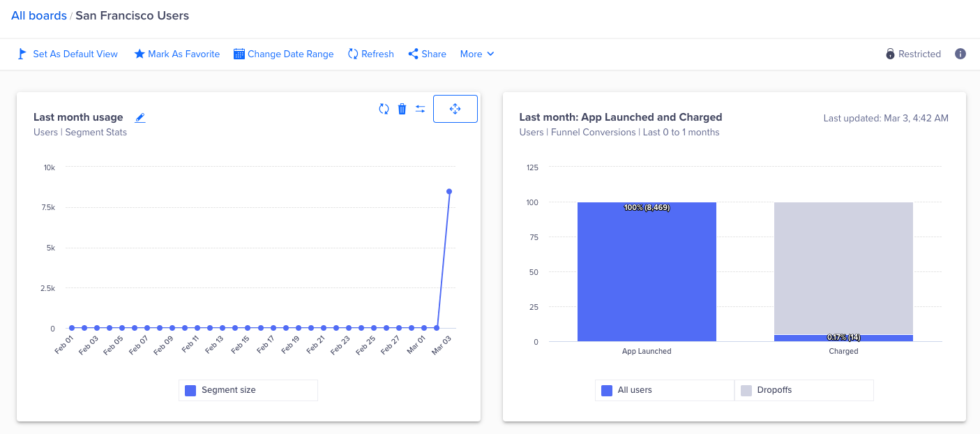
Task: Click the Feb 01 axis label
Action: [64, 345]
